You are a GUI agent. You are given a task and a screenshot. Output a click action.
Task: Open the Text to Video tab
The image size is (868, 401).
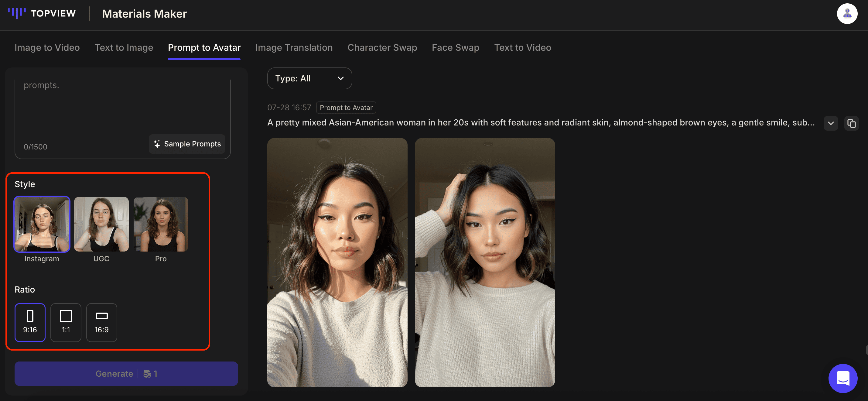point(522,47)
